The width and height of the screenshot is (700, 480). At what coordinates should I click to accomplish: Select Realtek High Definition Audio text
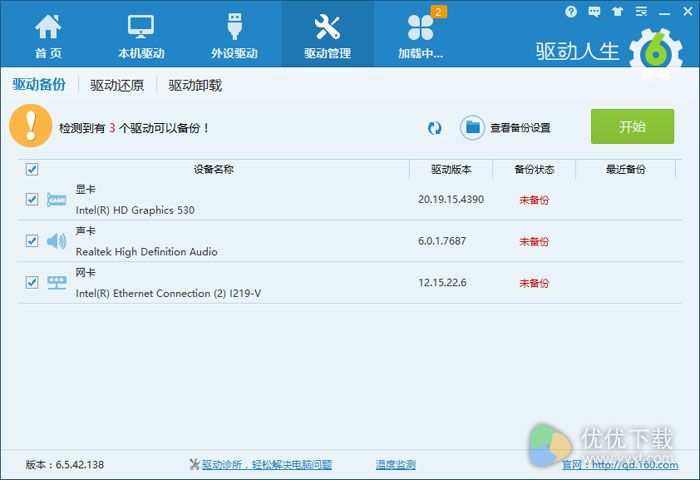click(146, 252)
